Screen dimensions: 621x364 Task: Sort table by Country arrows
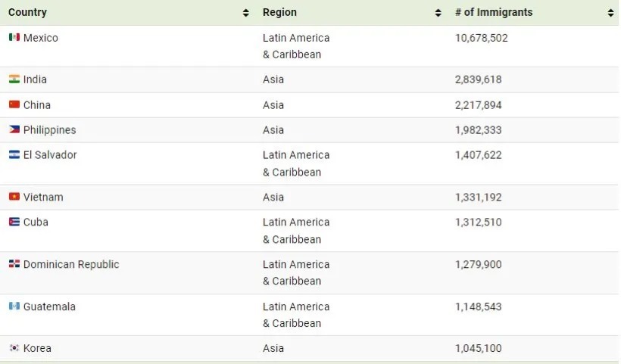(246, 13)
